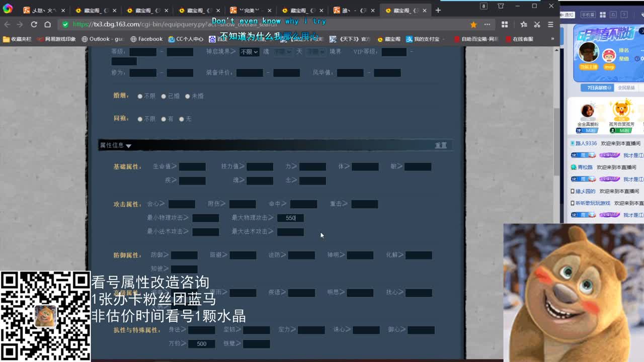This screenshot has width=644, height=362.
Task: Open the address bar three-dot menu
Action: (487, 24)
